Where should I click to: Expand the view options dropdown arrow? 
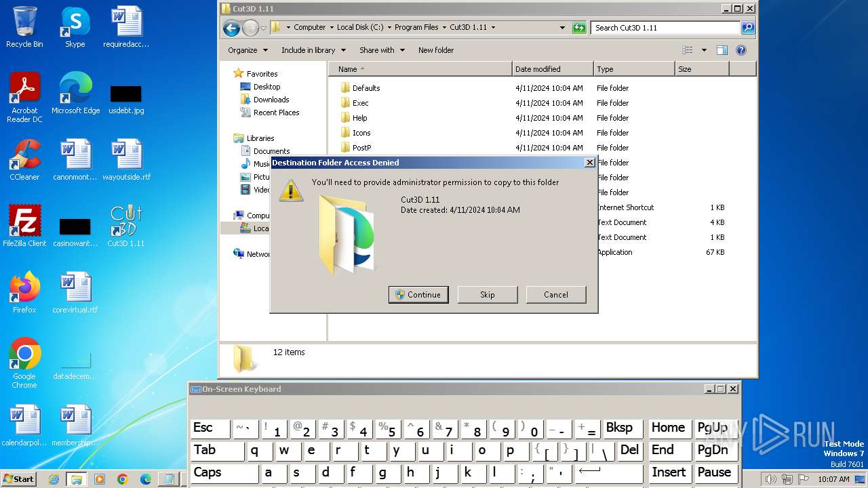coord(704,50)
